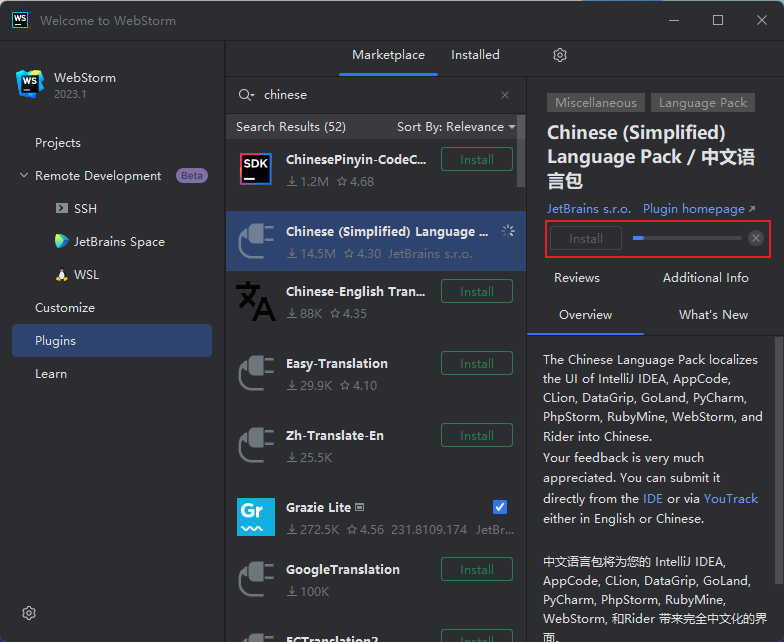Open WebStorm settings gear in sidebar bottom
The height and width of the screenshot is (642, 784).
click(29, 613)
